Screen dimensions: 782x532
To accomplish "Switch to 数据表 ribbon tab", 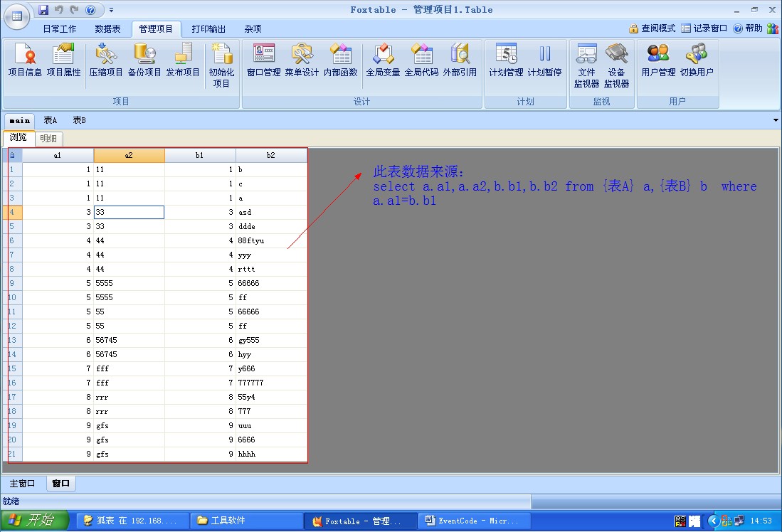I will [x=107, y=29].
